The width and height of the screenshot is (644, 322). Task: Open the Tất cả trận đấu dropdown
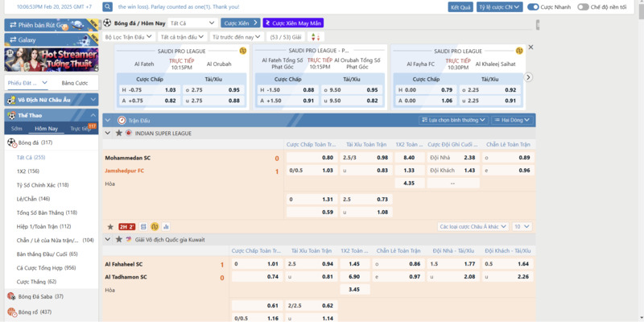(x=183, y=37)
